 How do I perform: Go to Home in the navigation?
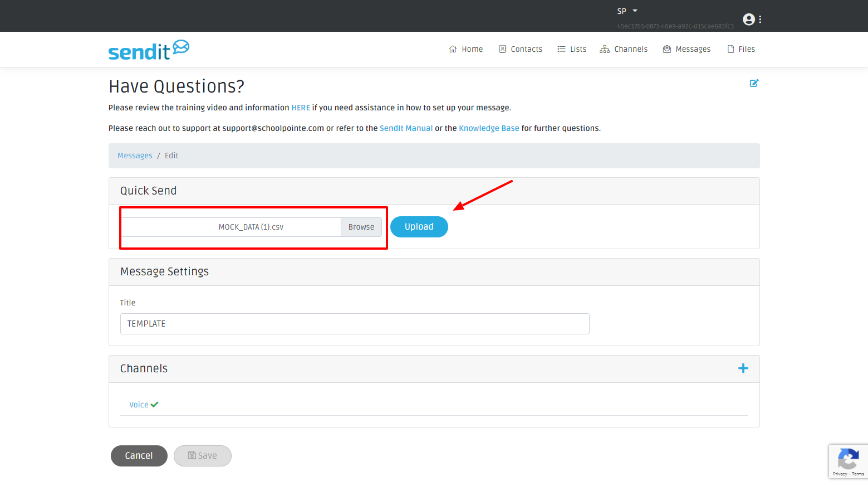tap(466, 49)
